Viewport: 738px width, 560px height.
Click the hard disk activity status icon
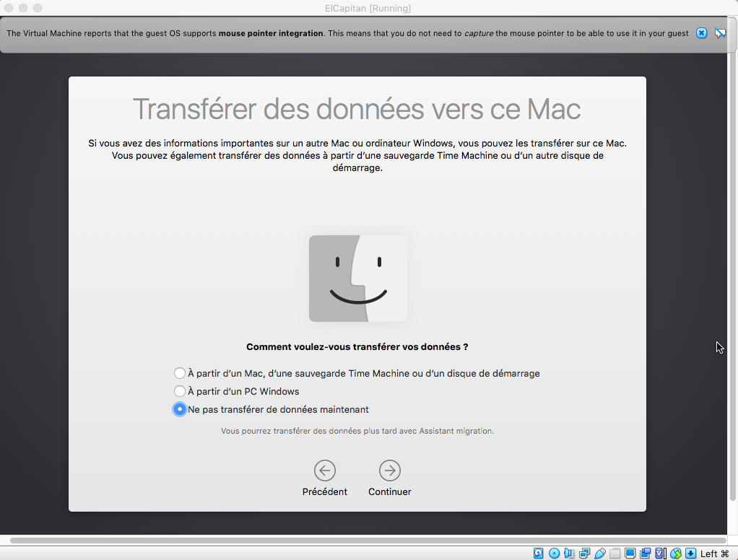(539, 554)
